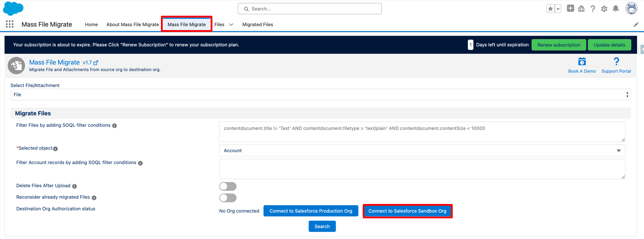Screen dimensions: 644x239
Task: Toggle Reconsider already migrated Files switch
Action: pos(228,198)
